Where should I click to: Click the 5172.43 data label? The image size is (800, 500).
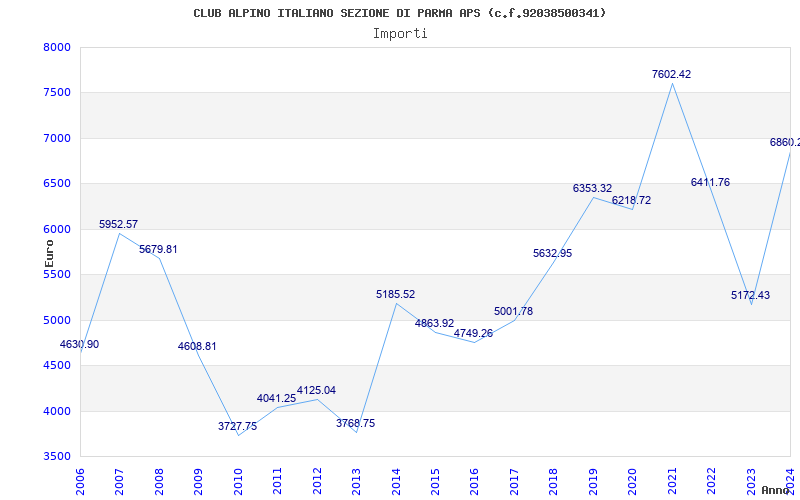point(751,295)
